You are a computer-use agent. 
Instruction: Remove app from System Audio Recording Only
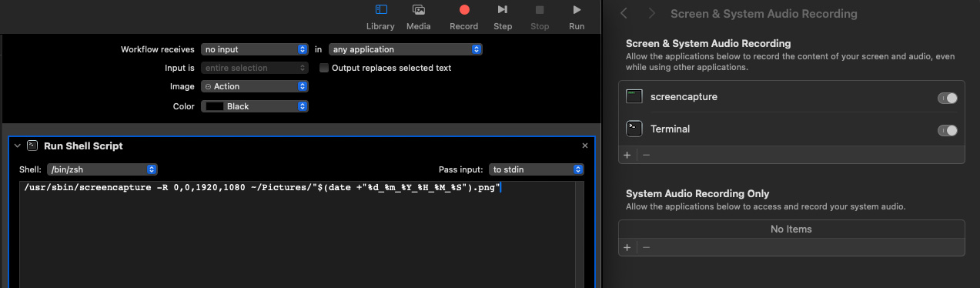[x=646, y=247]
